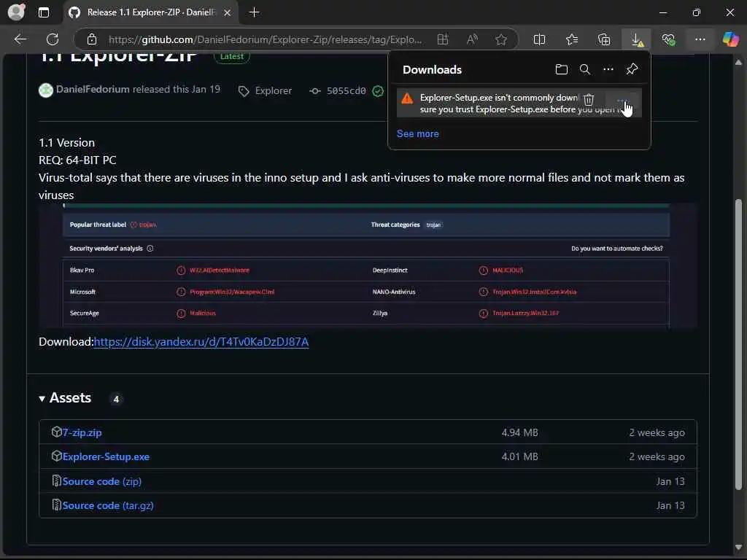The width and height of the screenshot is (747, 560).
Task: Delete the Explorer-Setup.exe download
Action: [589, 99]
